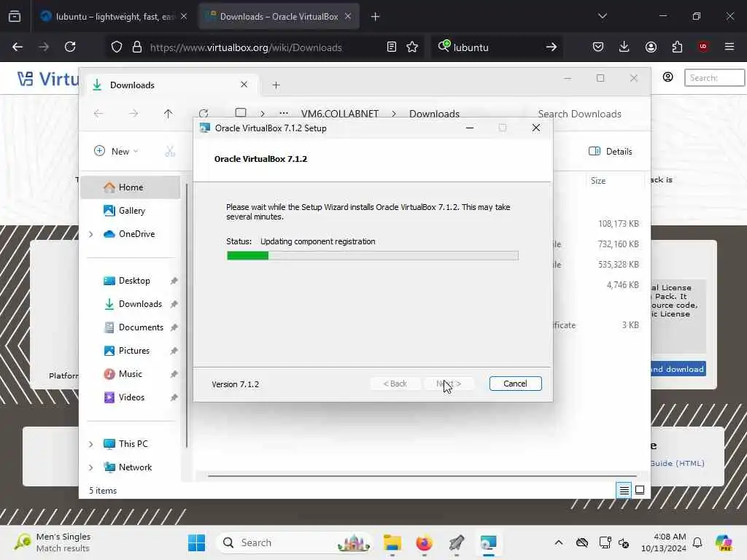747x560 pixels.
Task: Select Desktop in the sidebar
Action: 134,281
